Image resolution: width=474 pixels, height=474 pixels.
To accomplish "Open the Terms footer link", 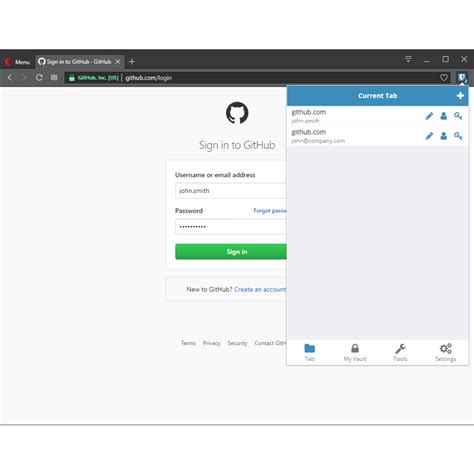I will tap(188, 343).
